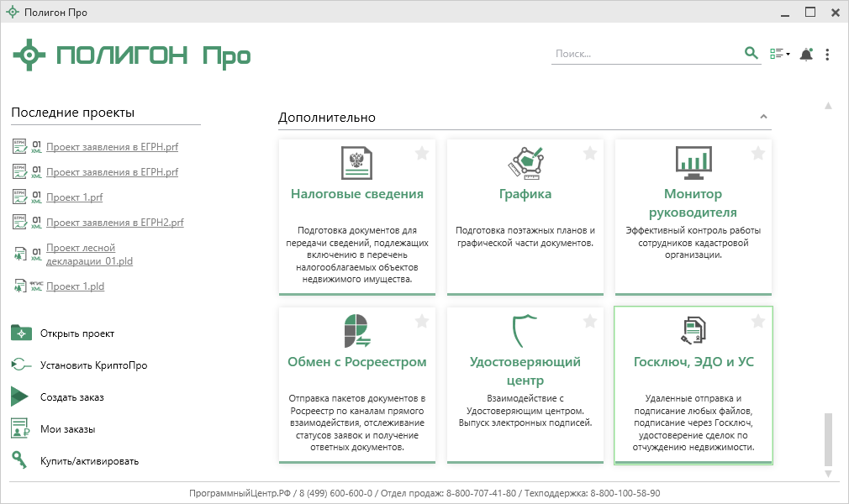Open the Графика module icon
Viewport: 849px width, 504px height.
[525, 163]
